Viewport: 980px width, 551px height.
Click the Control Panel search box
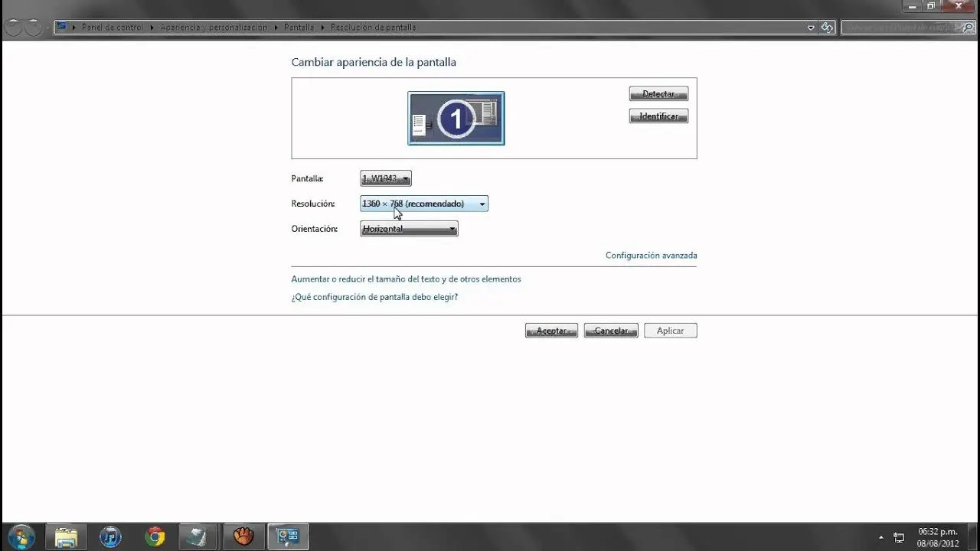tap(908, 28)
